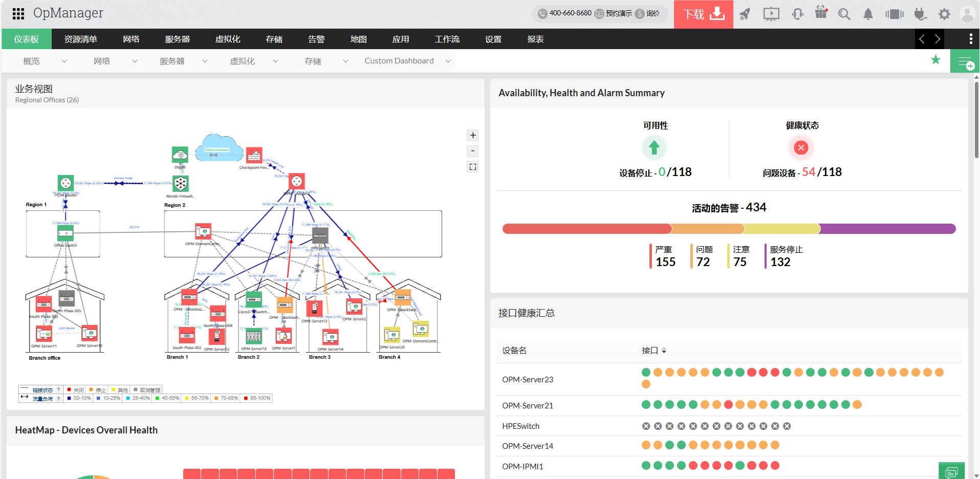Click the next arrow in navigation bar
Image resolution: width=980 pixels, height=479 pixels.
tap(937, 39)
